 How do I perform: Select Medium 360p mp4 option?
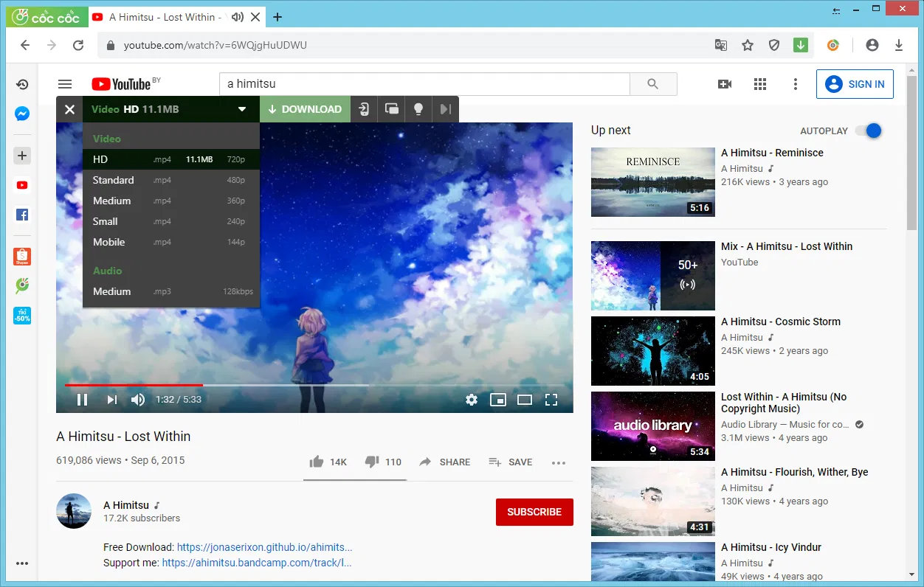[x=171, y=201]
